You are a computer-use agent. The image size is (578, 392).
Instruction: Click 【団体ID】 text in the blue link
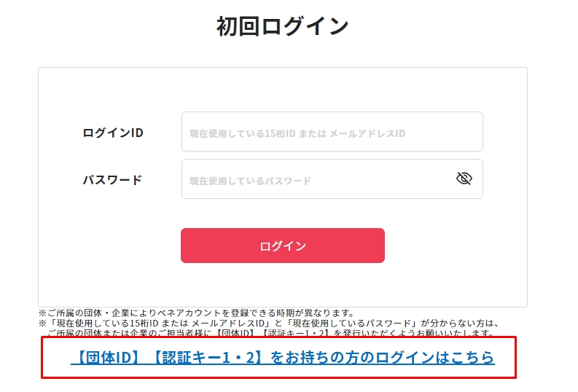[107, 357]
